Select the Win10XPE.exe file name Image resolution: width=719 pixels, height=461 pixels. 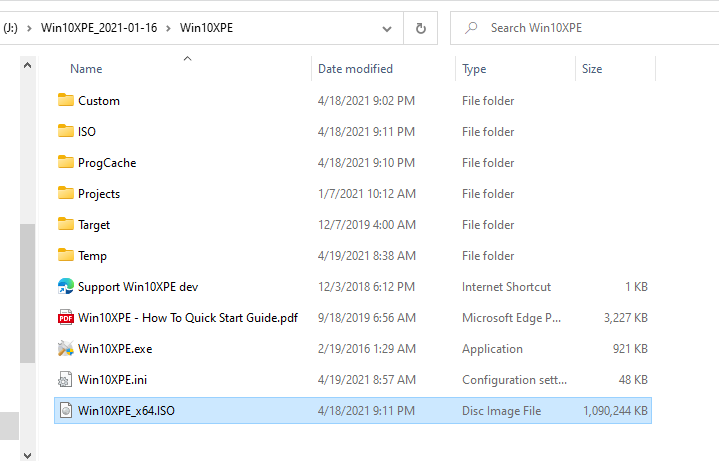pos(115,349)
